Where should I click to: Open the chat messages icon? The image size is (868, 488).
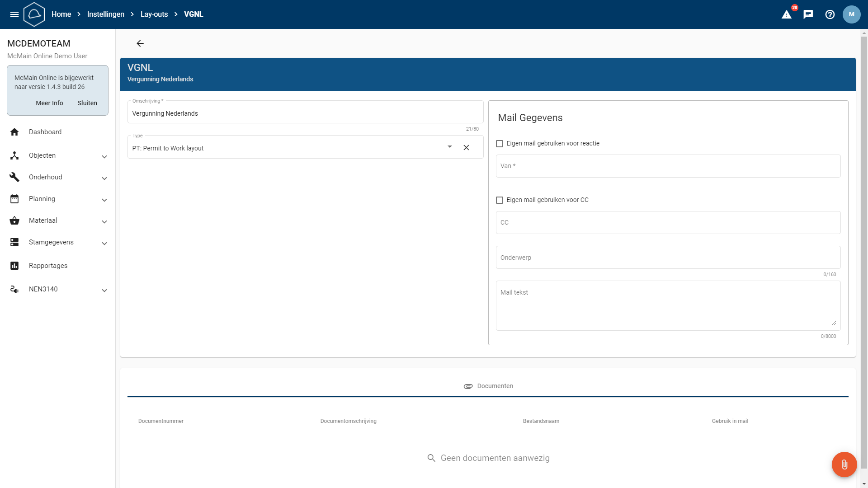[x=808, y=14]
